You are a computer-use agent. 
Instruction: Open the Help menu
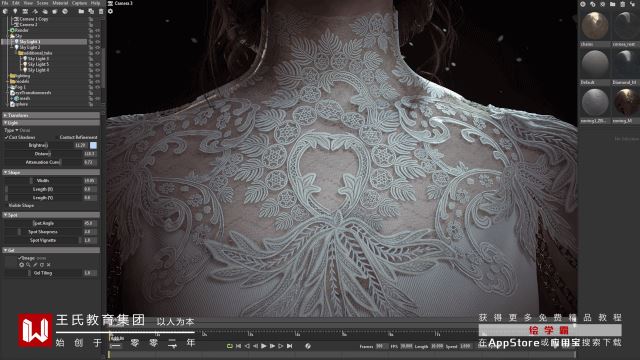click(96, 3)
